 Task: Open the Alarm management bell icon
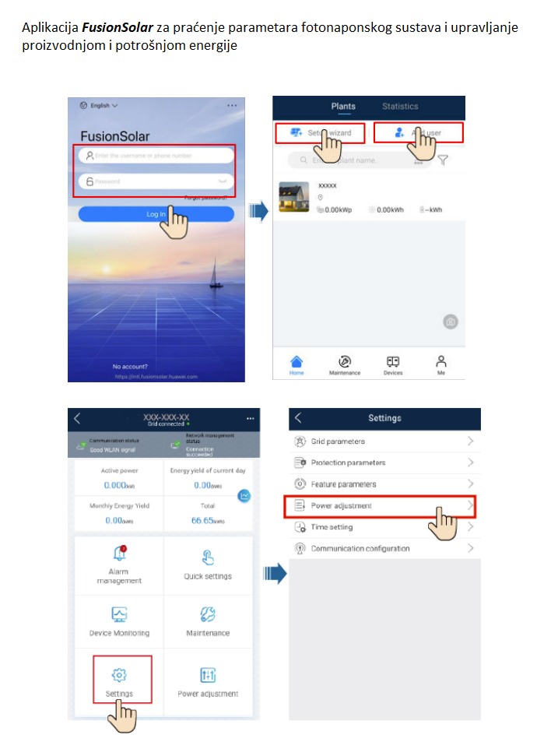pos(120,553)
